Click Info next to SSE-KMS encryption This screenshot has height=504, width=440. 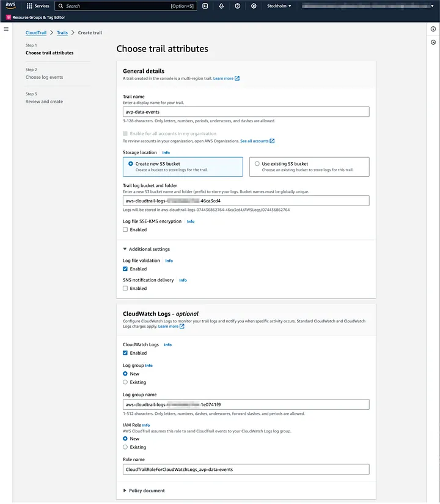(x=191, y=221)
